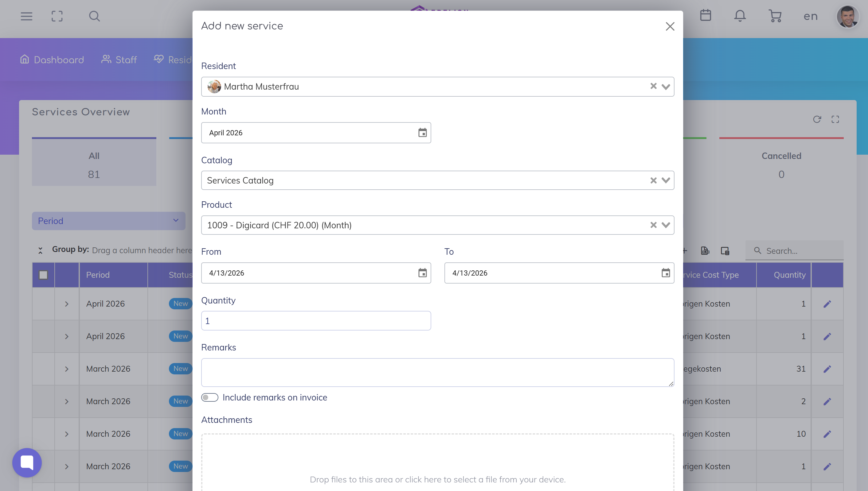The width and height of the screenshot is (868, 491).
Task: Clear the selected resident Martha Musterfrau
Action: point(653,86)
